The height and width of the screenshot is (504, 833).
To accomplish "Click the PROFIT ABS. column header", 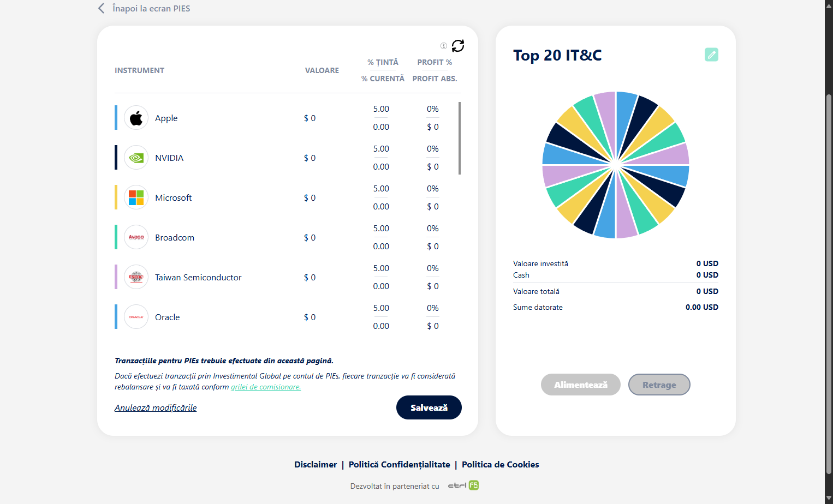I will (x=435, y=79).
